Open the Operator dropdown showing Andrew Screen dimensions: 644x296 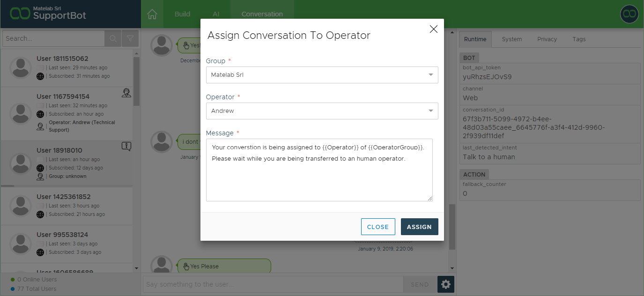(x=322, y=111)
